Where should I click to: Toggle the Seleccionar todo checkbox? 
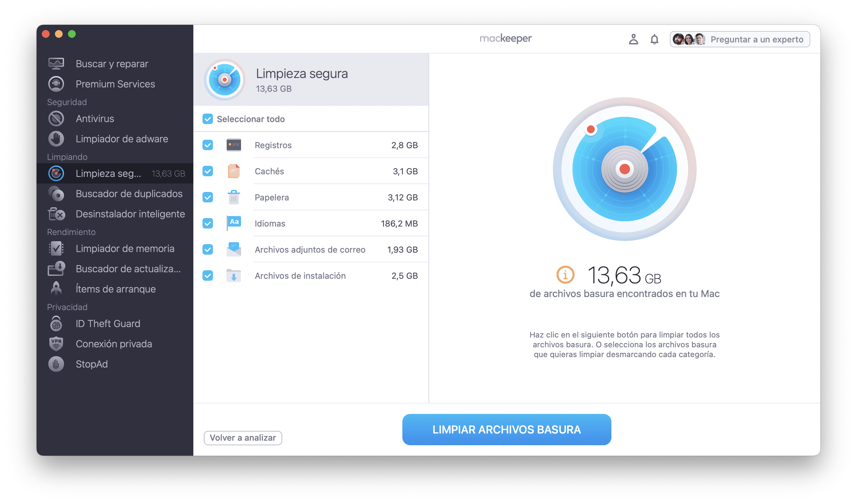pos(208,119)
